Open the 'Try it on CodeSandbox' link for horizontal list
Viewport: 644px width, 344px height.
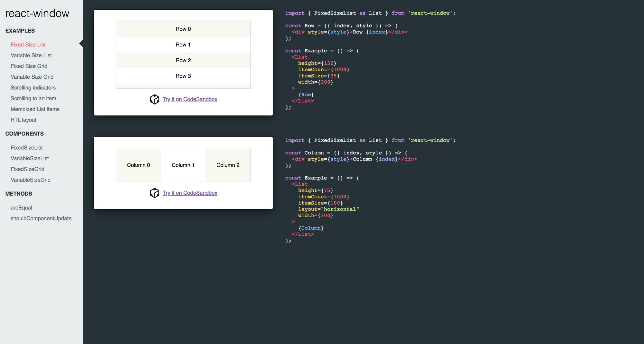(x=190, y=193)
